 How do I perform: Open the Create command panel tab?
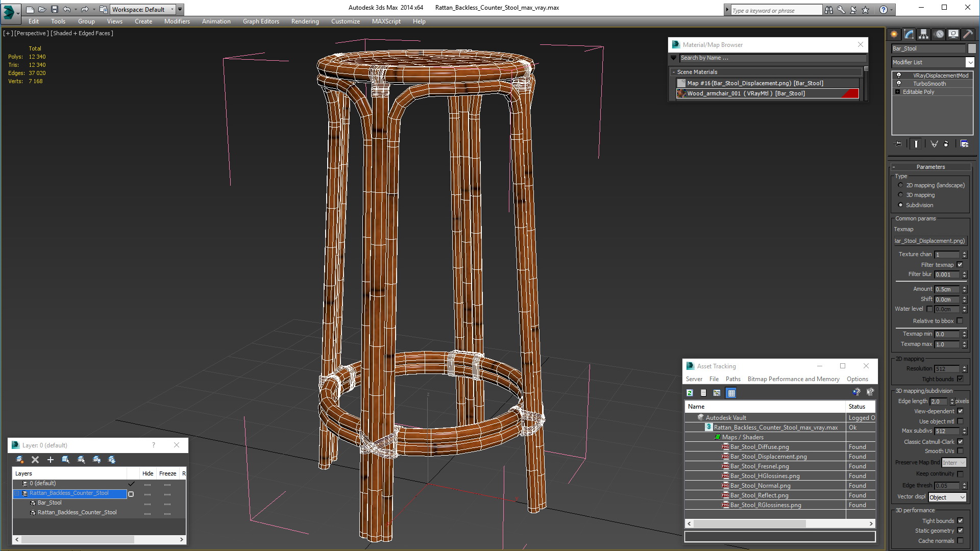point(894,34)
